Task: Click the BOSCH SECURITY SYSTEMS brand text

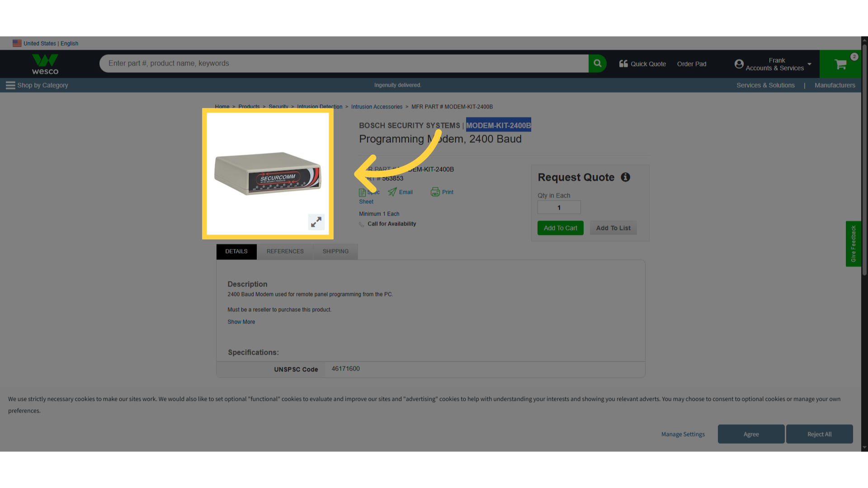Action: 410,126
